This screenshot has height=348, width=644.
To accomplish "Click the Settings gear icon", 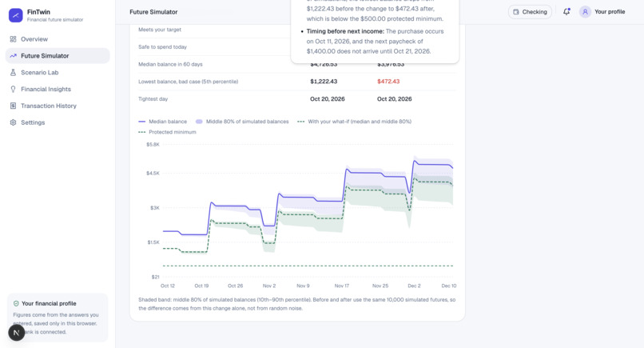I will [13, 122].
